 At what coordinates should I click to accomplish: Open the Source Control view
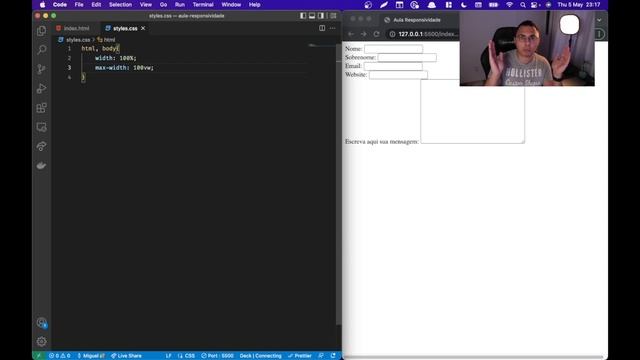coord(41,69)
